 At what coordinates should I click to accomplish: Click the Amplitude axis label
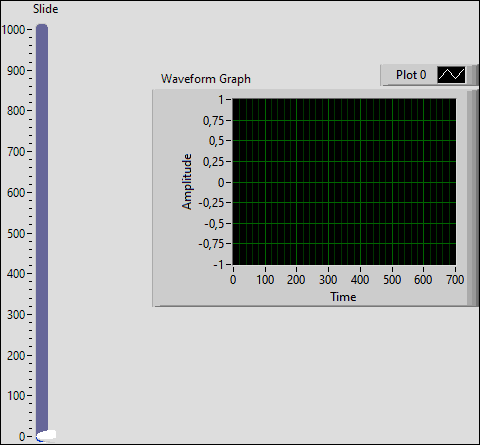tap(187, 182)
